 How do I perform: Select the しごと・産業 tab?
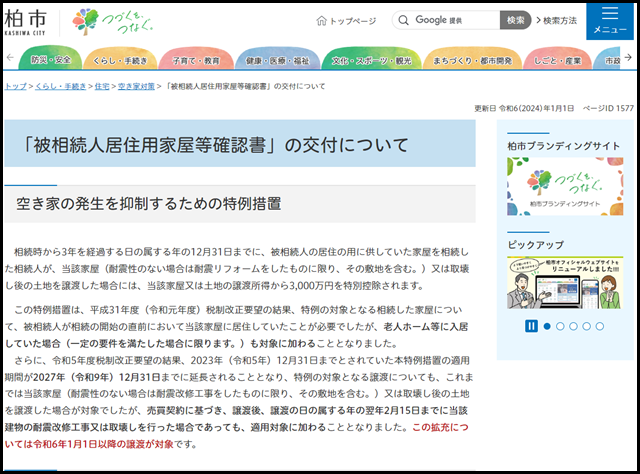coord(557,60)
